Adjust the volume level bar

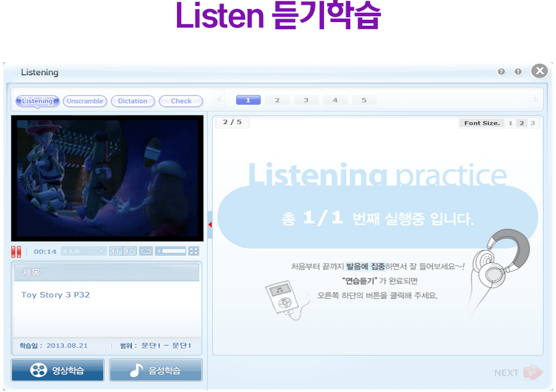coord(174,252)
